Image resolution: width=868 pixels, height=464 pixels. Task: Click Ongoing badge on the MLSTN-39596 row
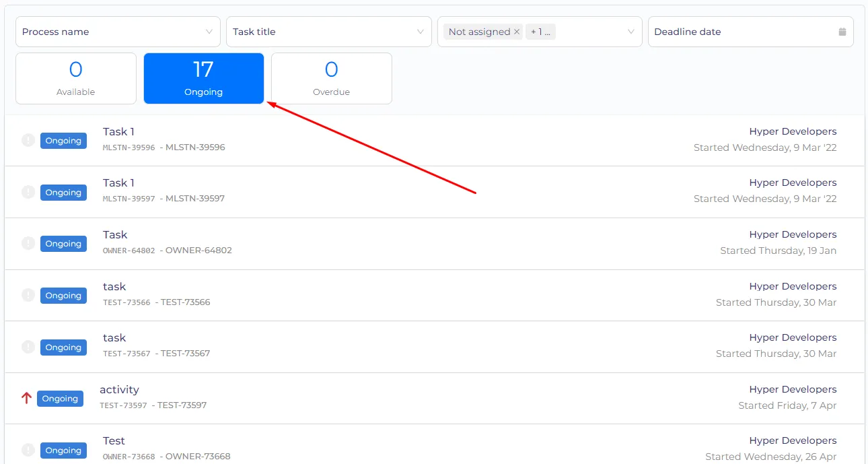pos(63,141)
